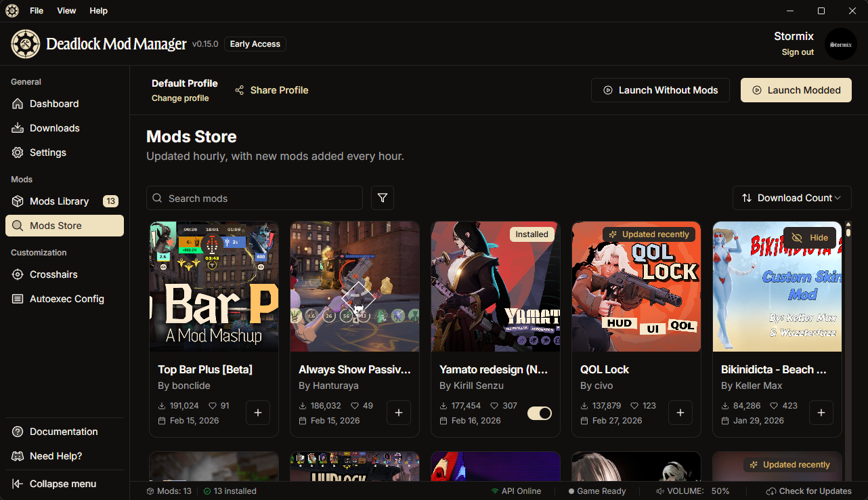Image resolution: width=868 pixels, height=500 pixels.
Task: Sign out of the Stormix account
Action: (x=797, y=51)
